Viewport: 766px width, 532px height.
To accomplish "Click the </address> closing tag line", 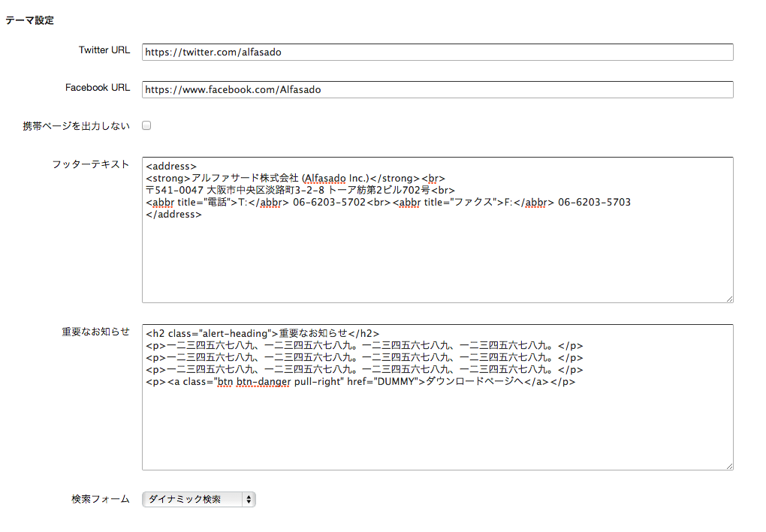I will (x=173, y=215).
